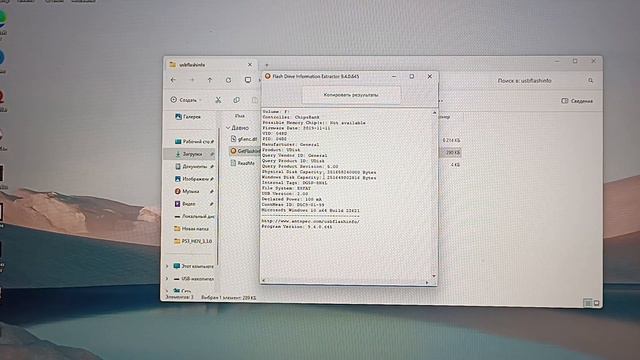Viewport: 640px width, 360px height.
Task: Open "Галерея" in the sidebar
Action: click(x=188, y=117)
